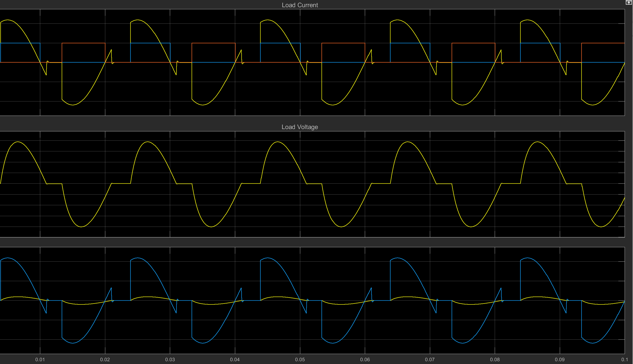This screenshot has width=633, height=364.
Task: Click the 0.02 time axis tick label
Action: [x=105, y=360]
